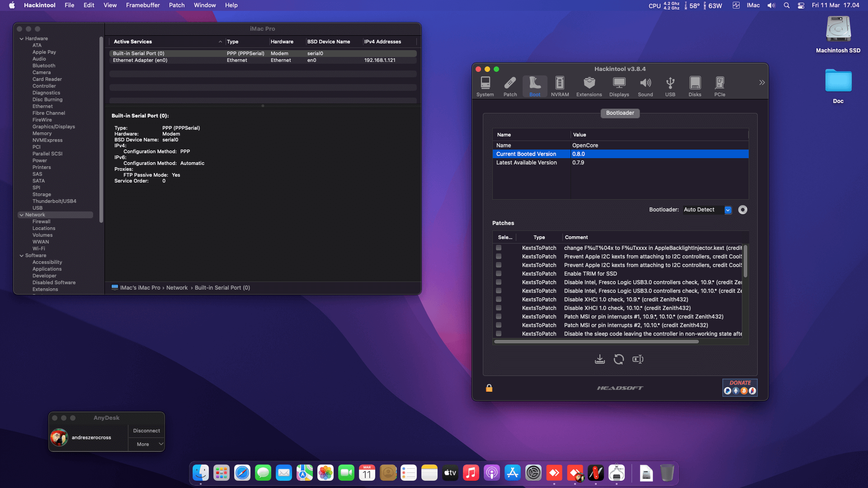Select Bluetooth in the Hardware sidebar
Viewport: 868px width, 488px height.
pos(44,66)
